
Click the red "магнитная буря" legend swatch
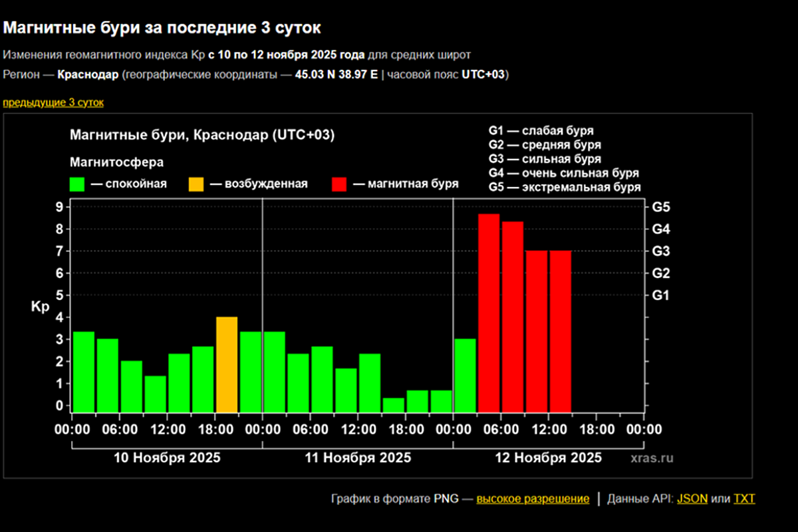[339, 184]
